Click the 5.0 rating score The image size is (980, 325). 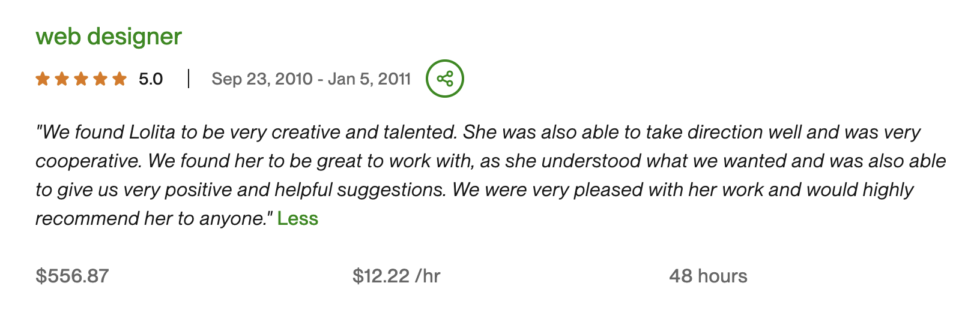[151, 79]
